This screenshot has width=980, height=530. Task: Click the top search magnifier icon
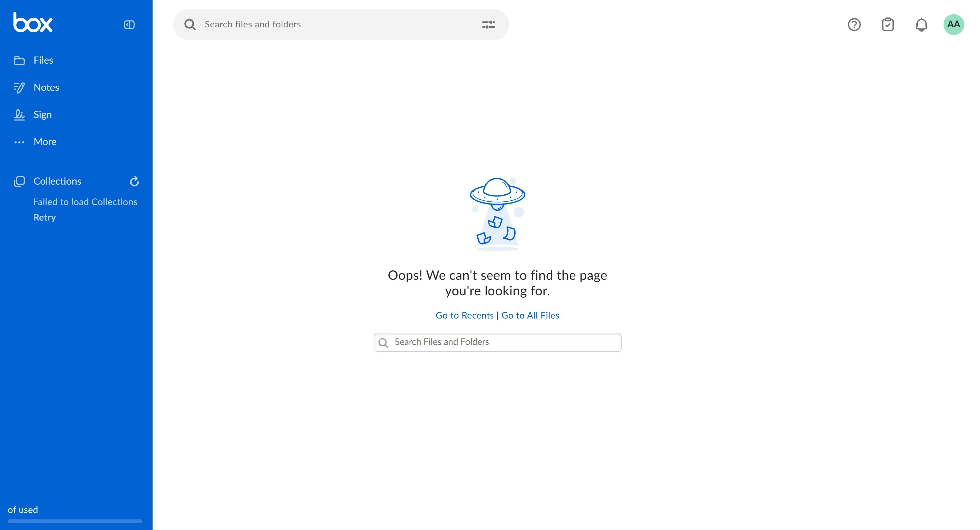pos(190,25)
